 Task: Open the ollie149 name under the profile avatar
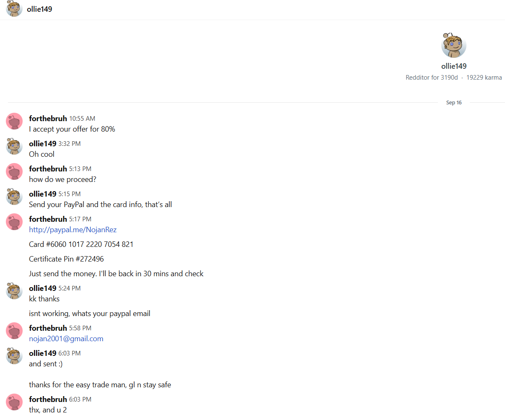tap(454, 66)
